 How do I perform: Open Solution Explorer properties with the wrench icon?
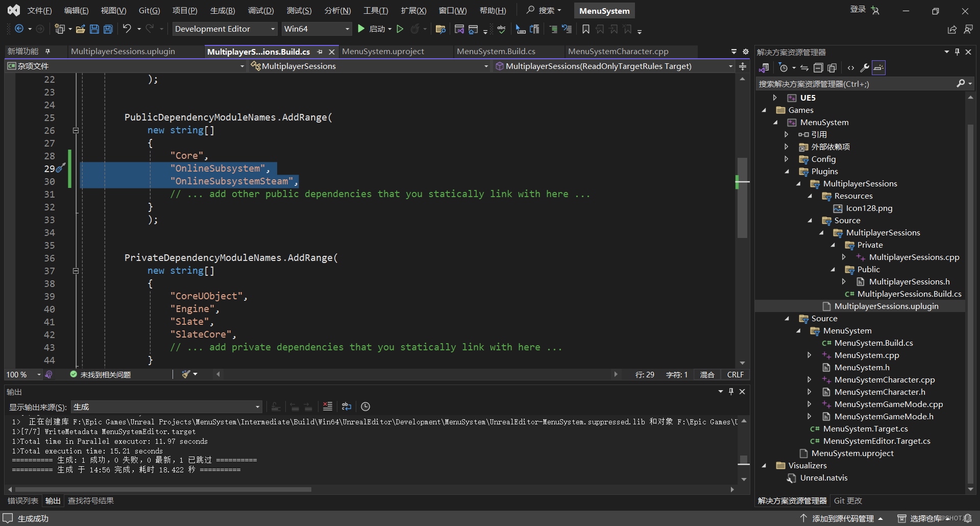tap(865, 67)
